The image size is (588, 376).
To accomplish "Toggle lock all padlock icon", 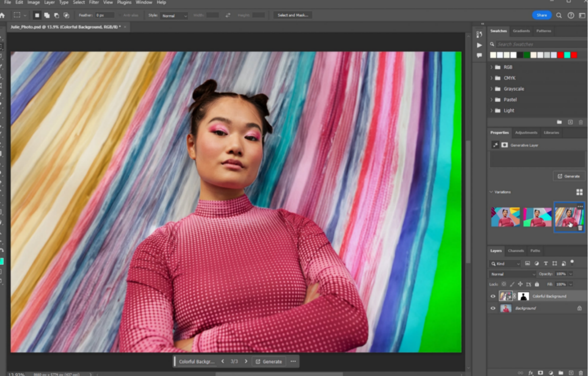I will coord(537,284).
